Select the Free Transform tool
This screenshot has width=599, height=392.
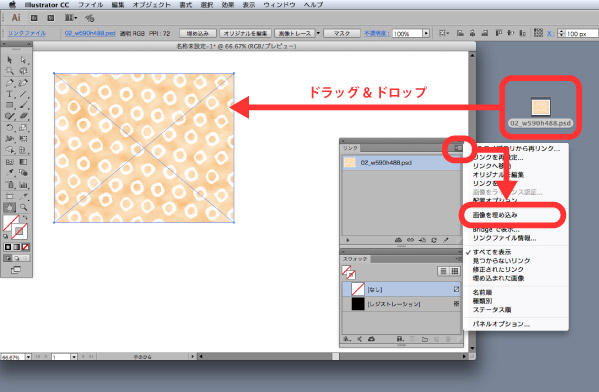click(23, 139)
